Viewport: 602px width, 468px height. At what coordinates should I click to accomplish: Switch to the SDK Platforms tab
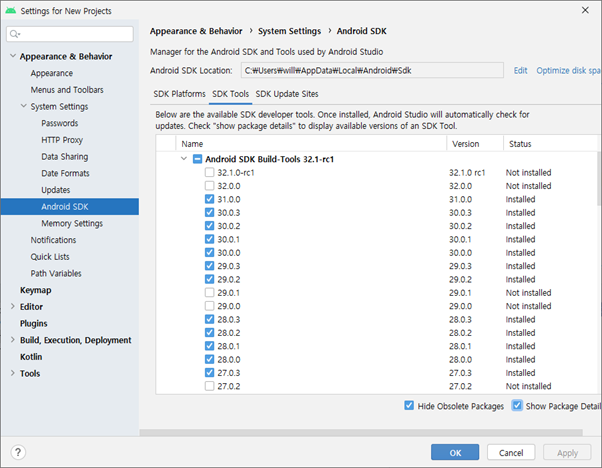(x=179, y=94)
